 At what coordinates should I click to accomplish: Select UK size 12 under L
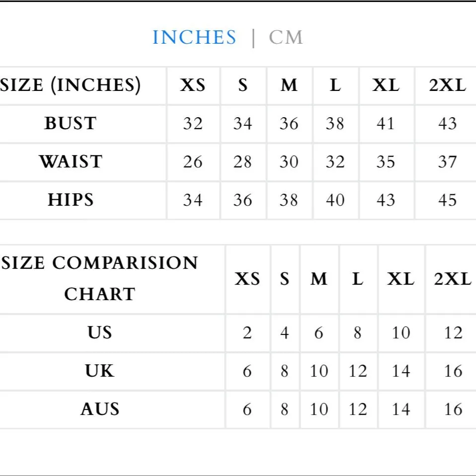tap(358, 371)
